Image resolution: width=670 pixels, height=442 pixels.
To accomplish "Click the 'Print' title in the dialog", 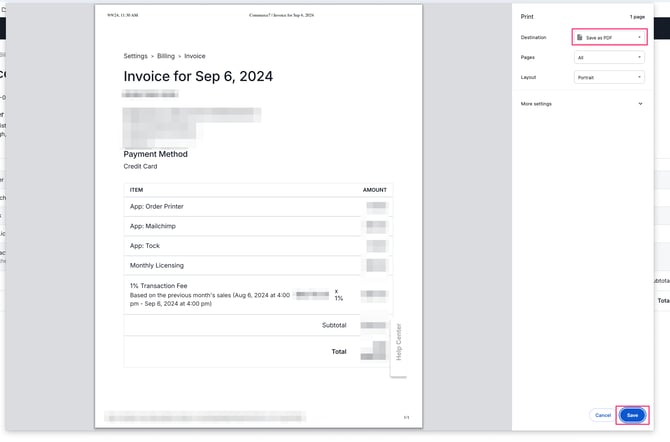I will click(527, 17).
